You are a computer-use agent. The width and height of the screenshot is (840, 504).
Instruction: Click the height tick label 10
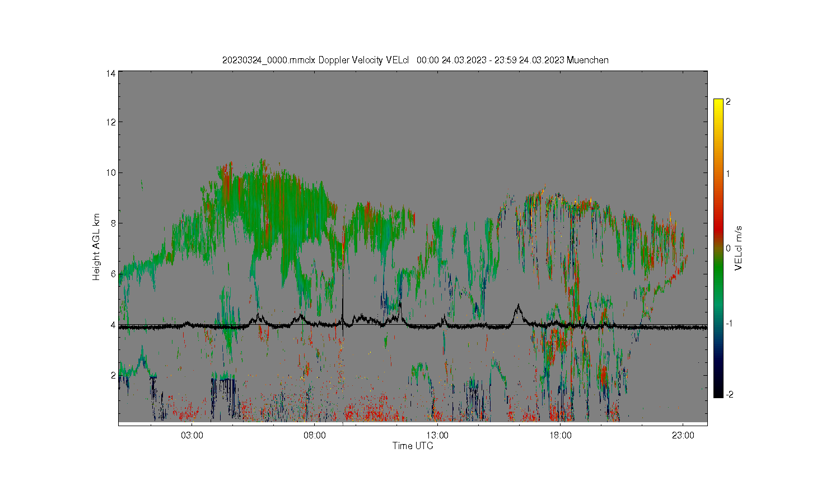point(111,172)
